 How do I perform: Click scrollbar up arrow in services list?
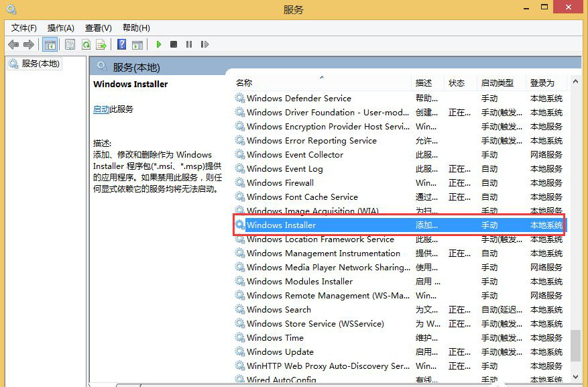coord(575,81)
